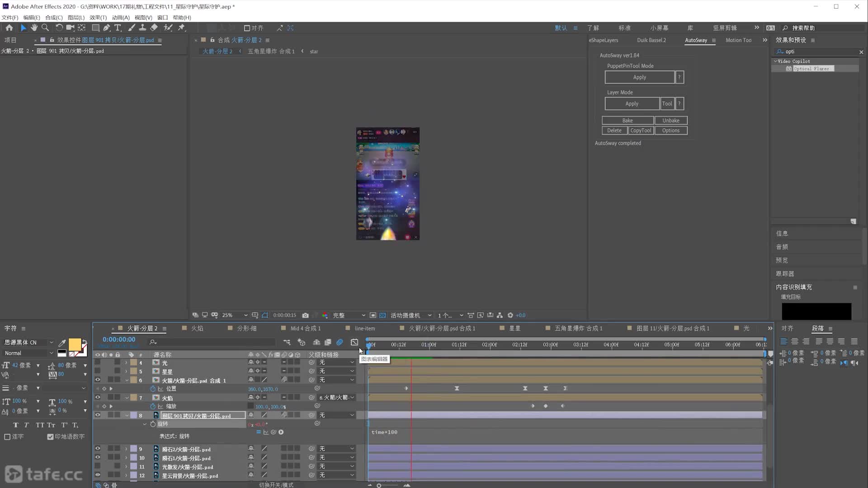Hide layer 6 火箭/火箭-分层.psd 合成 1
The width and height of the screenshot is (868, 488).
click(x=98, y=380)
